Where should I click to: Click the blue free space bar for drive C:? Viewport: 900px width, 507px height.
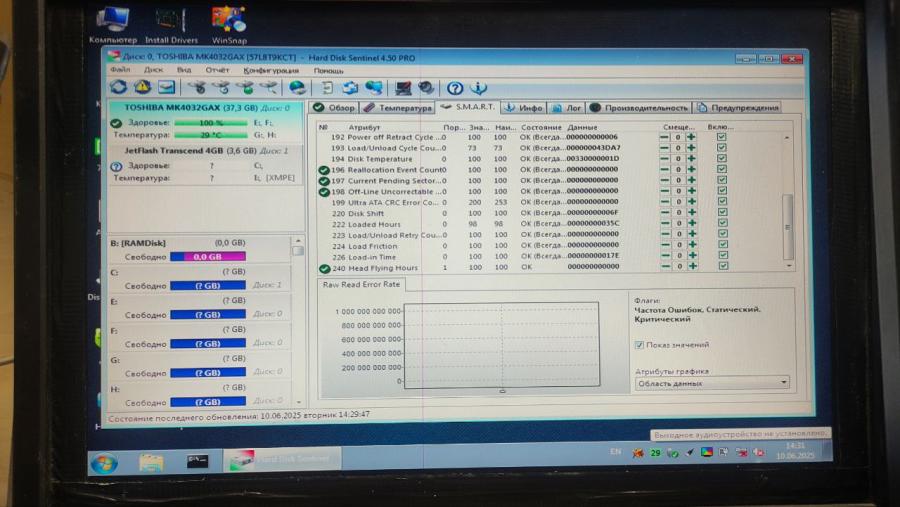(x=207, y=286)
